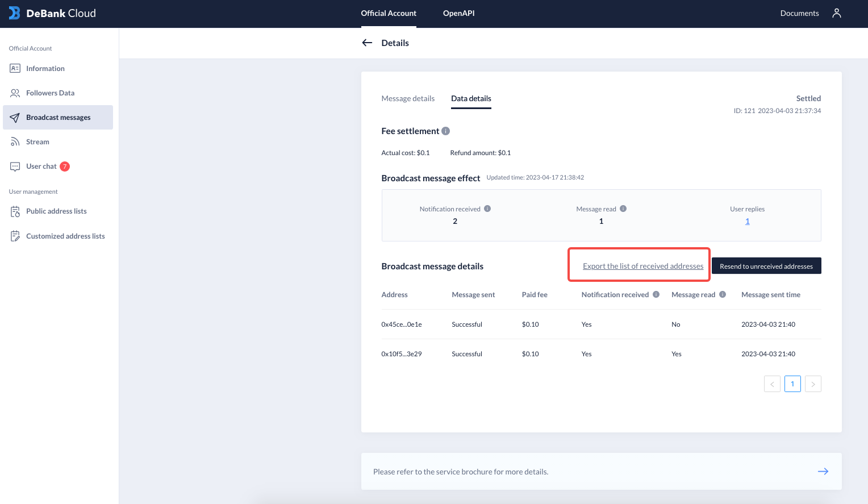Click info icon in Notification received column header
The height and width of the screenshot is (504, 868).
pos(656,294)
